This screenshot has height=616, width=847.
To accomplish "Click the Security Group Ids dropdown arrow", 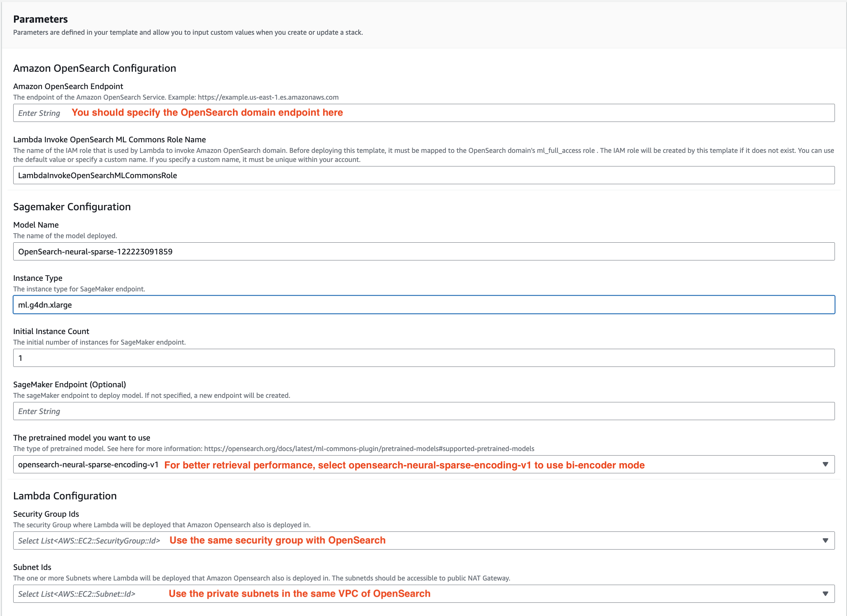I will (x=825, y=541).
